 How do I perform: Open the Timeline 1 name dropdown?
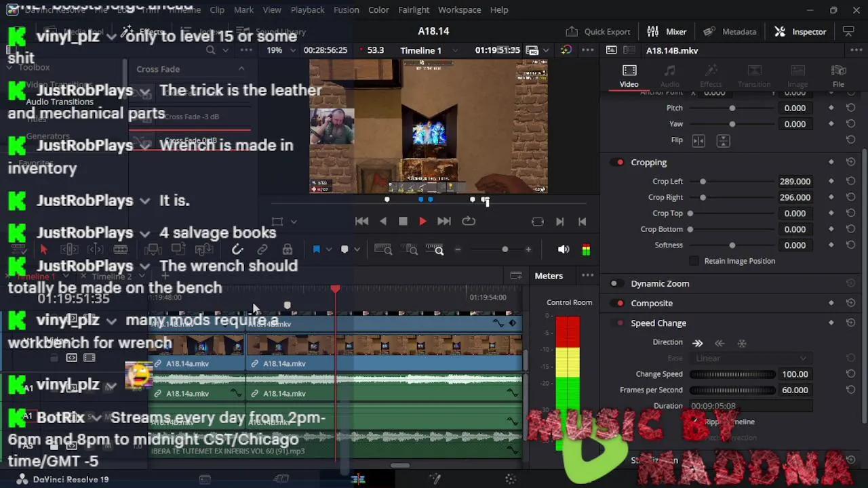point(455,50)
